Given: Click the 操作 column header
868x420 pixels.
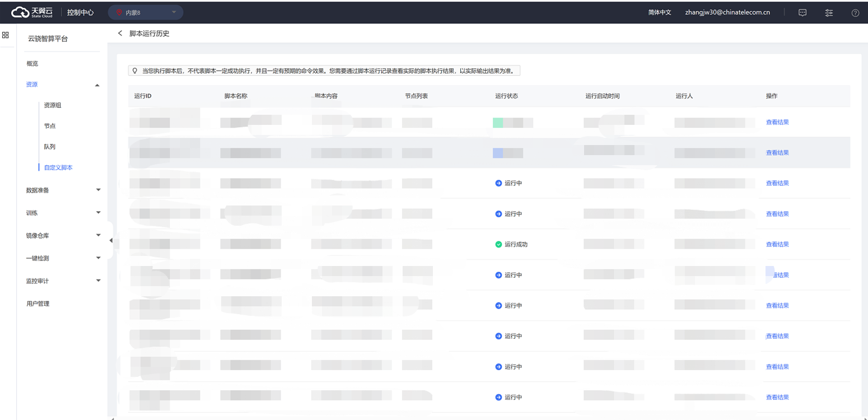Looking at the screenshot, I should tap(772, 96).
